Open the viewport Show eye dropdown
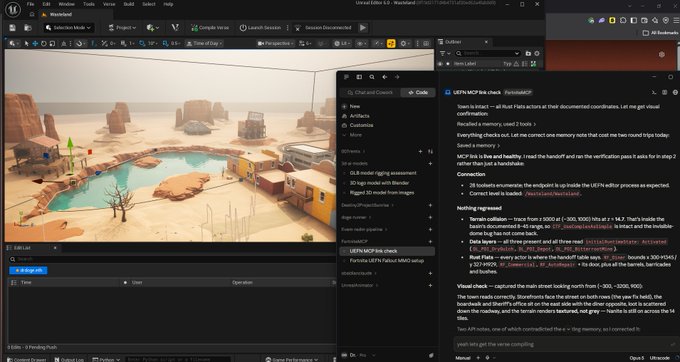This screenshot has height=362, width=680. point(361,43)
